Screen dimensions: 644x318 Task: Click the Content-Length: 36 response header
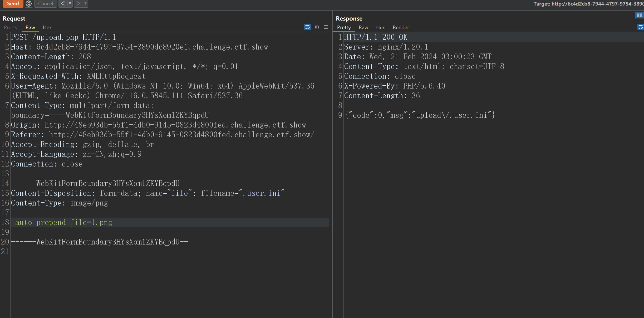(x=382, y=96)
